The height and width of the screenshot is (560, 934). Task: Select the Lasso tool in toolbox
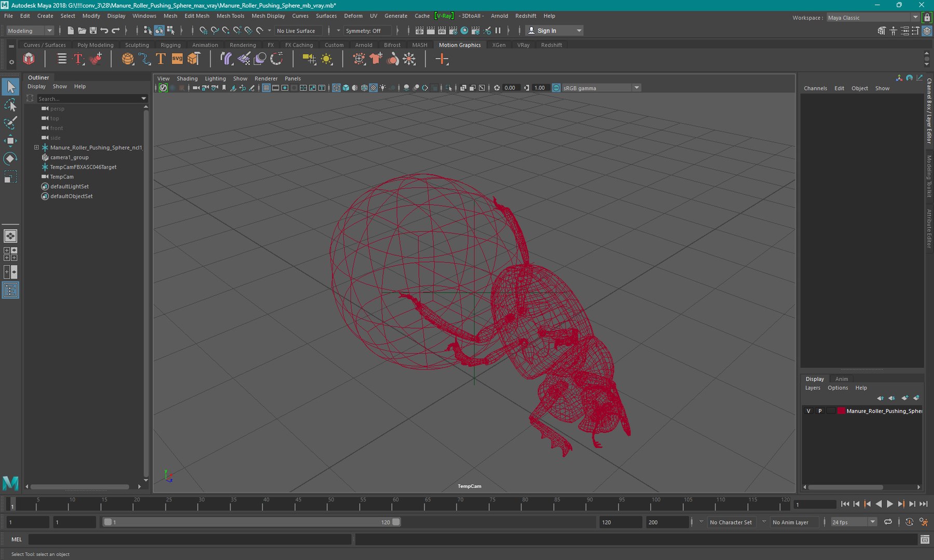pyautogui.click(x=10, y=105)
